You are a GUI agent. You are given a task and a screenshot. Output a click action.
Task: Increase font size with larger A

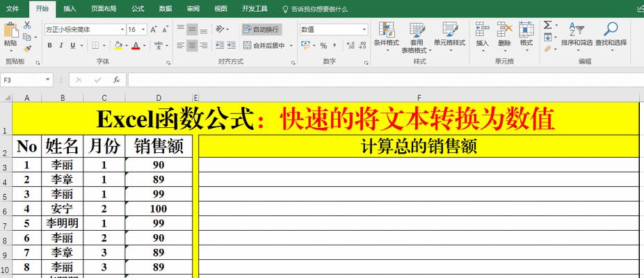tap(153, 30)
